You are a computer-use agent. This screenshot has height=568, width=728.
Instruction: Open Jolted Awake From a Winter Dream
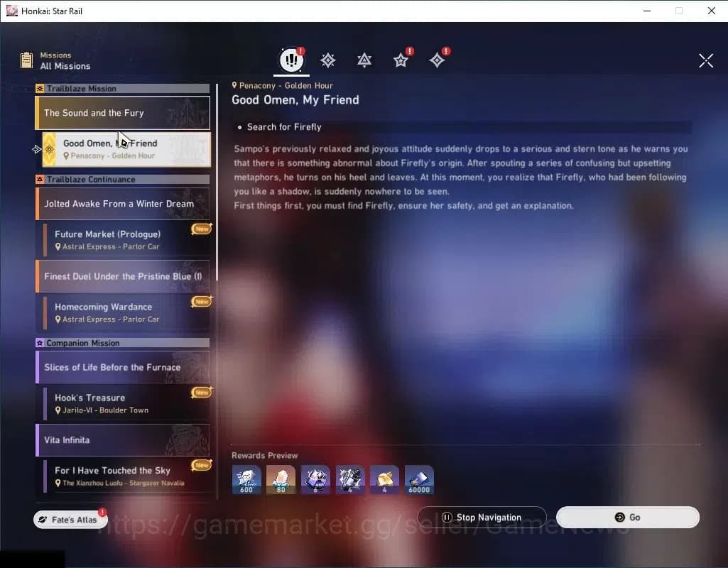(x=123, y=204)
